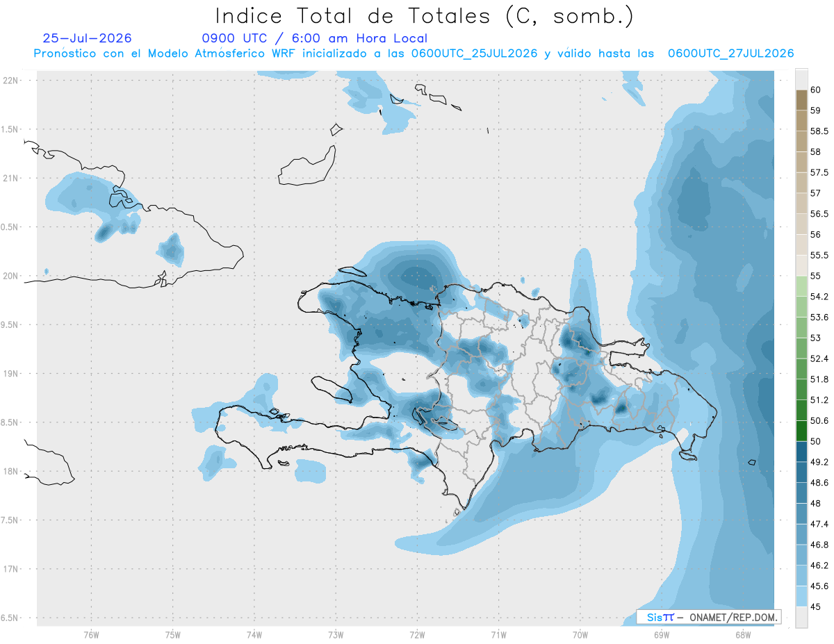Click the '21N' latitude label
Viewport: 834px width, 644px height.
pyautogui.click(x=10, y=178)
